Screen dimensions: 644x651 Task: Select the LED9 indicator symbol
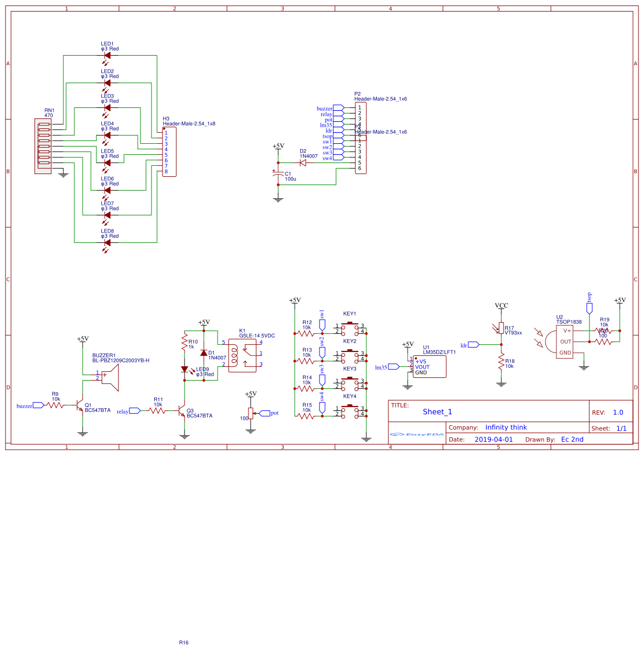point(185,370)
